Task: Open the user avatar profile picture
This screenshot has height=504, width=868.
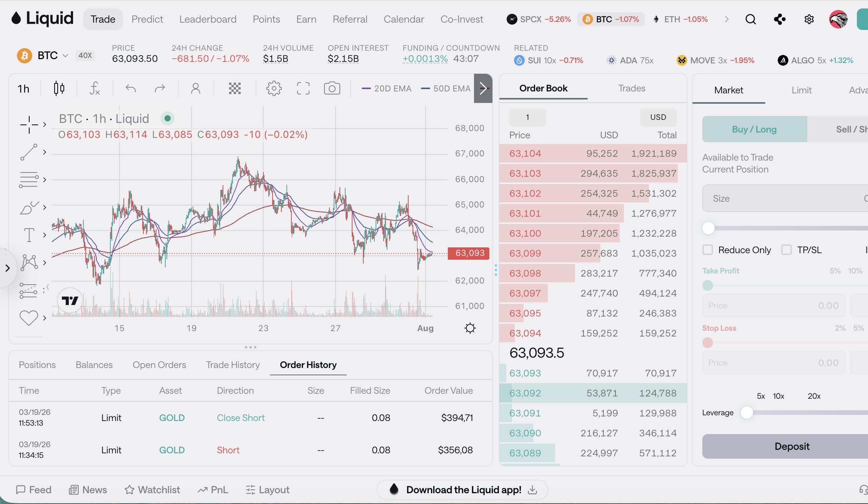Action: pyautogui.click(x=838, y=19)
